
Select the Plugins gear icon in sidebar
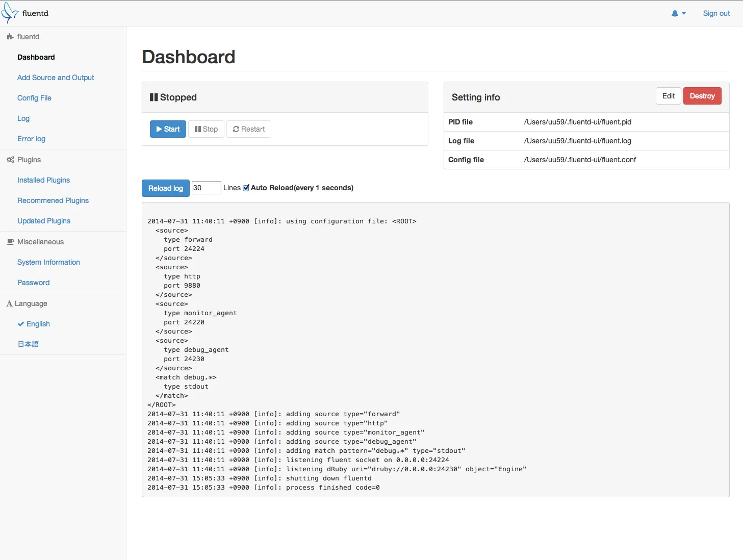(10, 160)
